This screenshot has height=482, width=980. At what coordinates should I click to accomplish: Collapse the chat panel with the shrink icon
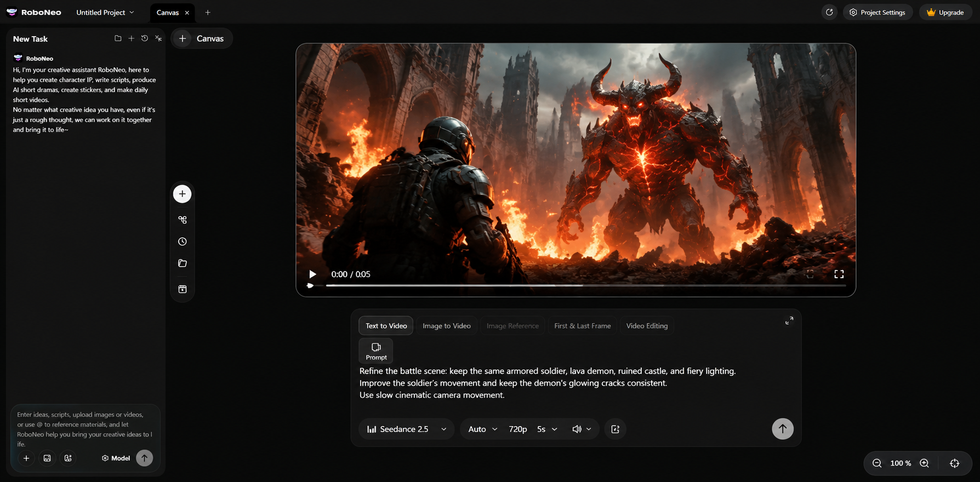tap(158, 38)
